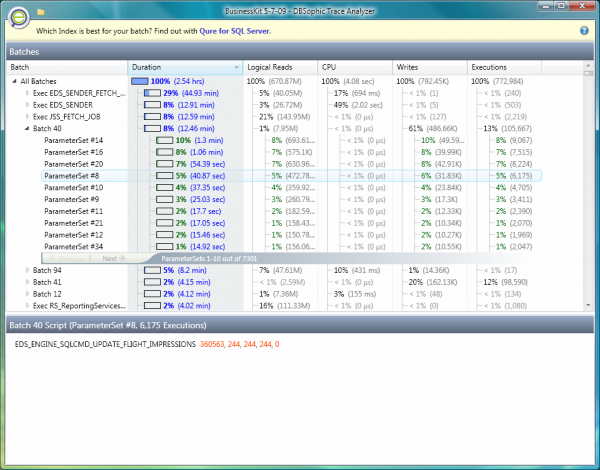Click the Writes column header
Viewport: 600px width, 470px height.
(431, 67)
